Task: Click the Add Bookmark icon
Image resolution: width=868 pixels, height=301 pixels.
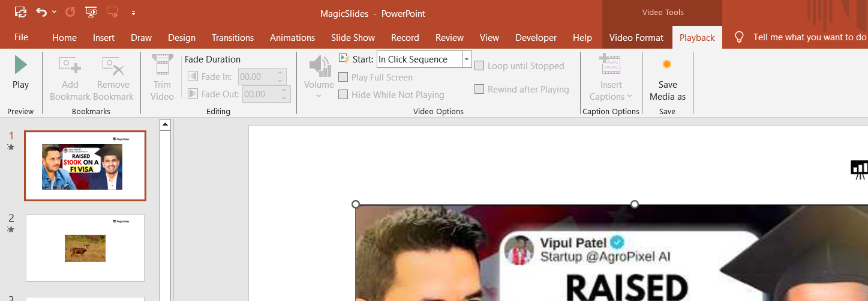Action: 70,65
